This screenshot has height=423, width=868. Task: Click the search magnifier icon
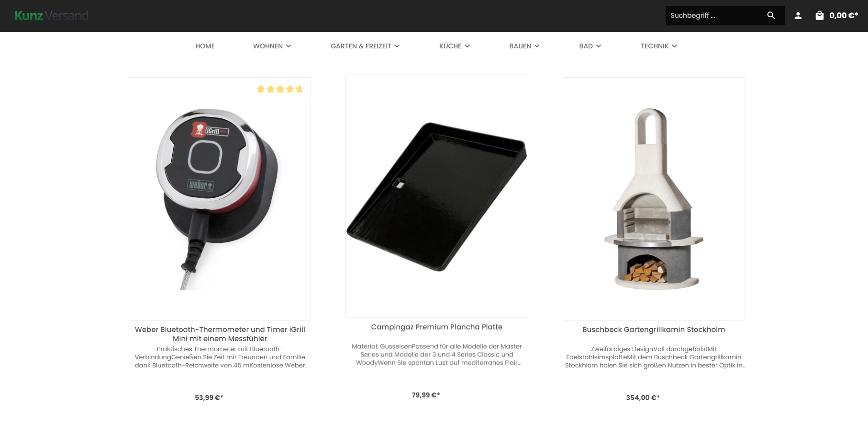[771, 15]
